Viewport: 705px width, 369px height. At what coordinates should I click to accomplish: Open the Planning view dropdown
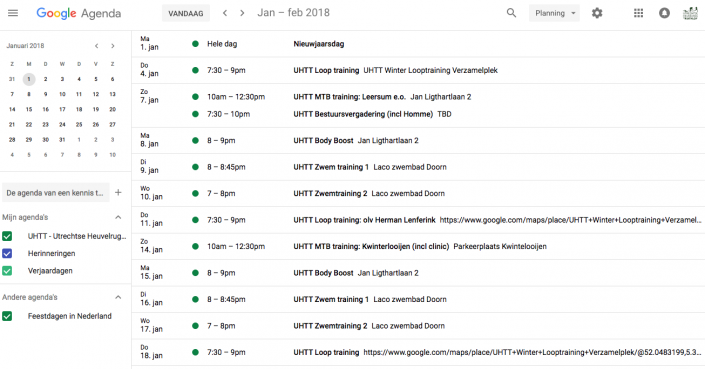click(554, 13)
